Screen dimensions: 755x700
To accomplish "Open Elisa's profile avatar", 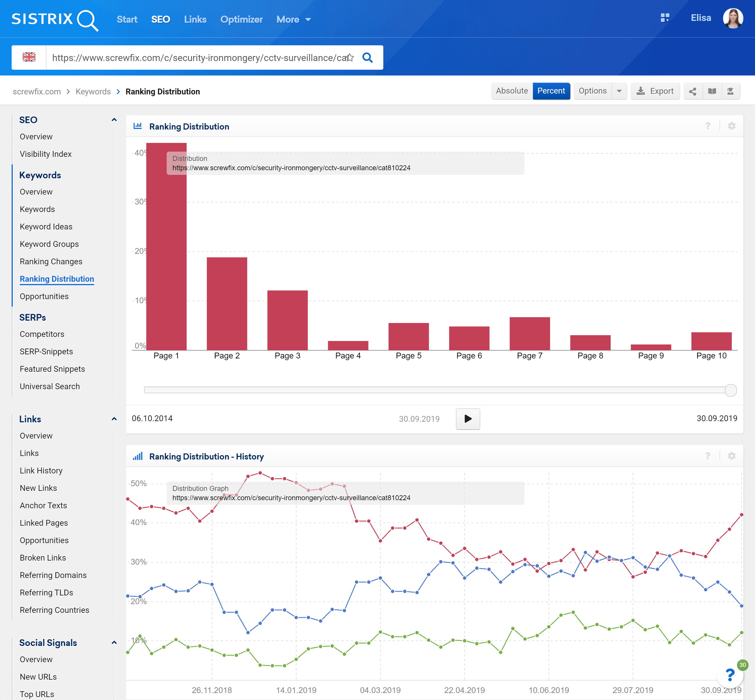I will tap(733, 18).
